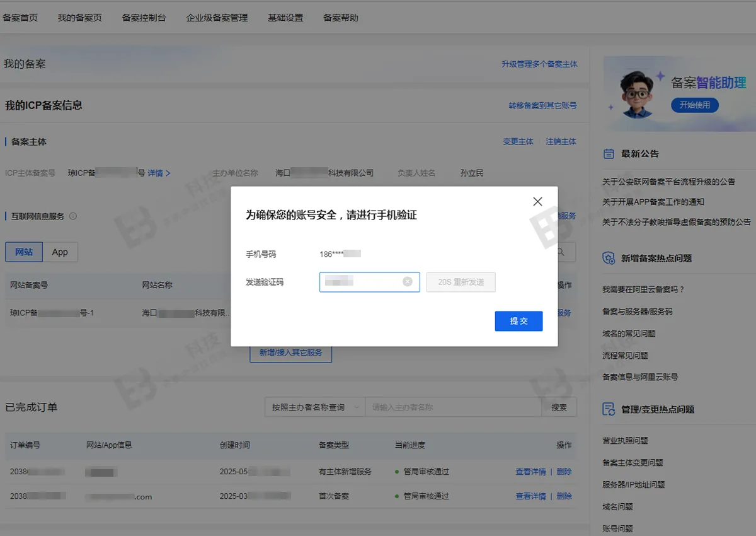Clear the verification code input field
The width and height of the screenshot is (756, 536).
pos(408,282)
